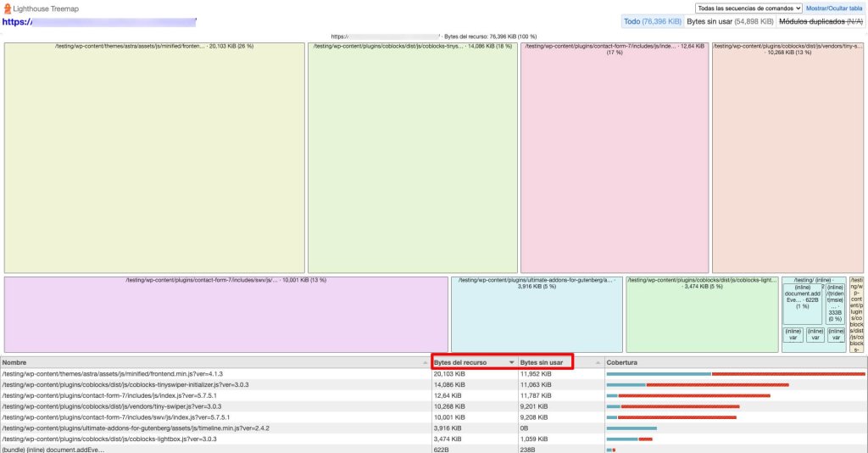Click the sort arrow in the Nombre header
Image resolution: width=868 pixels, height=453 pixels.
click(x=426, y=363)
